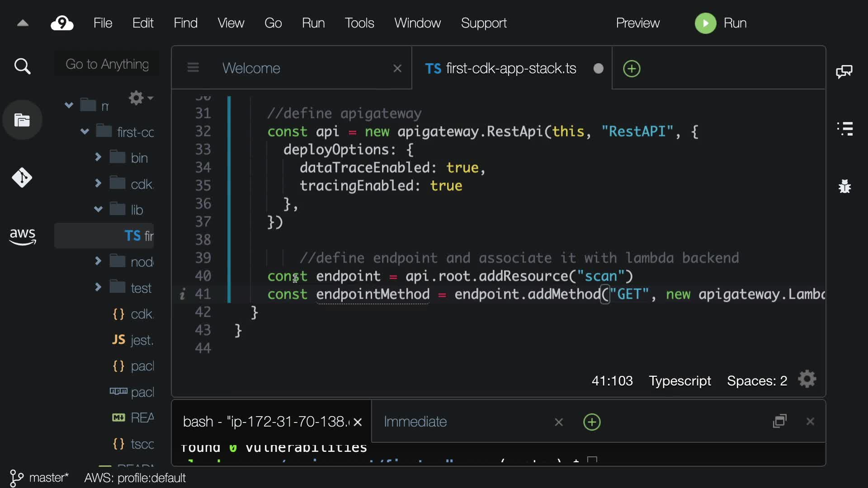This screenshot has height=488, width=868.
Task: Open the Source Control git icon
Action: 22,178
